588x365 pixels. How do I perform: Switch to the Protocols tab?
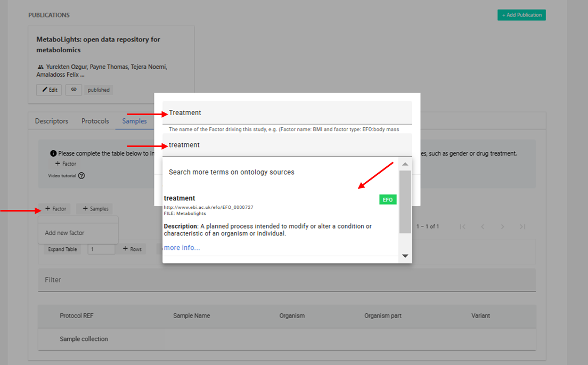tap(95, 121)
